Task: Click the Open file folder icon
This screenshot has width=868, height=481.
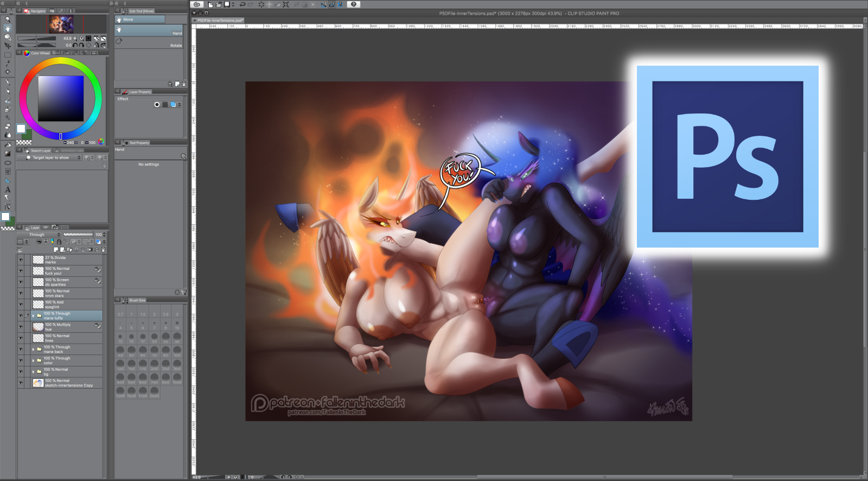Action: [219, 4]
